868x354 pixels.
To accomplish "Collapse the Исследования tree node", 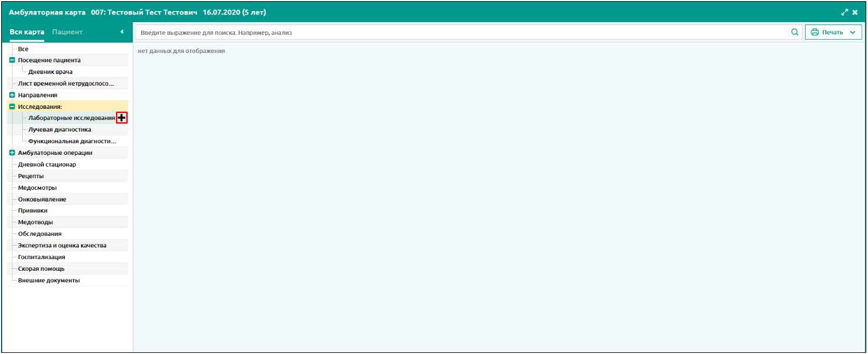I will click(12, 107).
